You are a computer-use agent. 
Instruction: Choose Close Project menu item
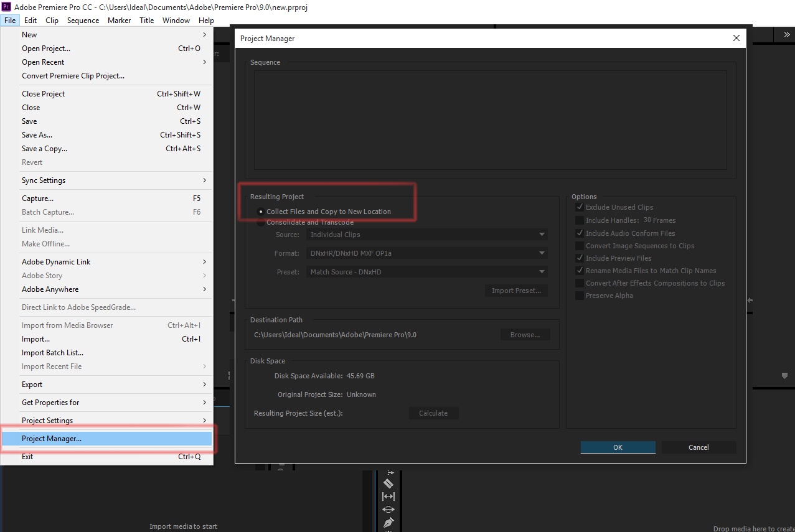tap(107, 94)
